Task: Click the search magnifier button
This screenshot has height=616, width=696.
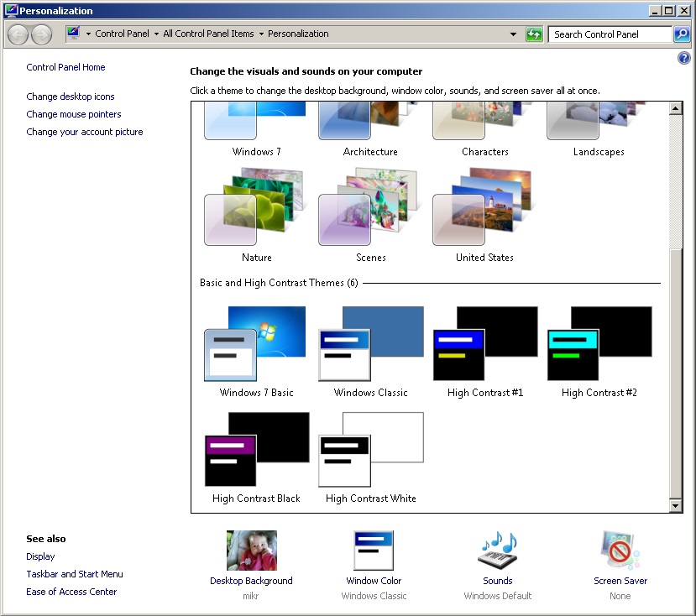Action: pyautogui.click(x=682, y=34)
